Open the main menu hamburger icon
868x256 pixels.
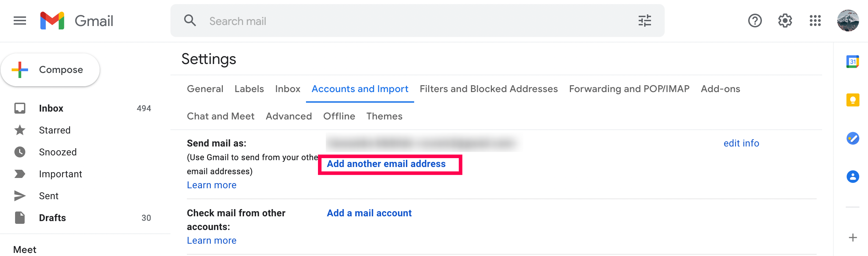click(x=20, y=21)
